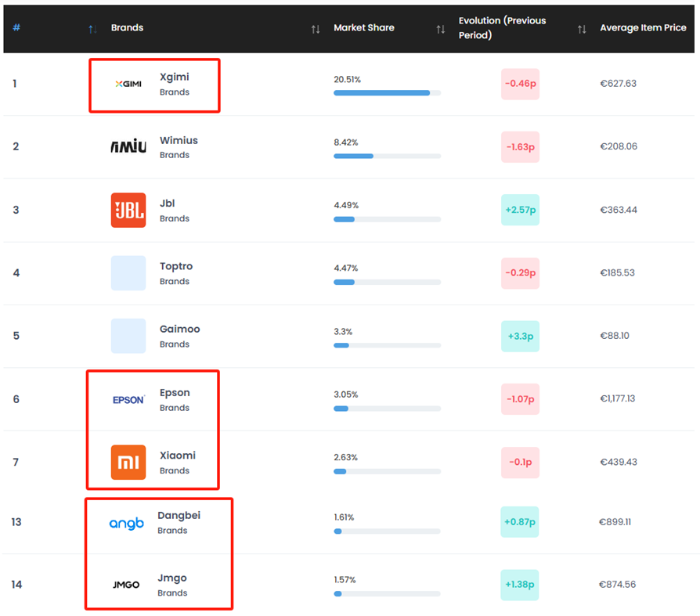Click the Wimius brand logo
Image resolution: width=700 pixels, height=616 pixels.
(128, 146)
